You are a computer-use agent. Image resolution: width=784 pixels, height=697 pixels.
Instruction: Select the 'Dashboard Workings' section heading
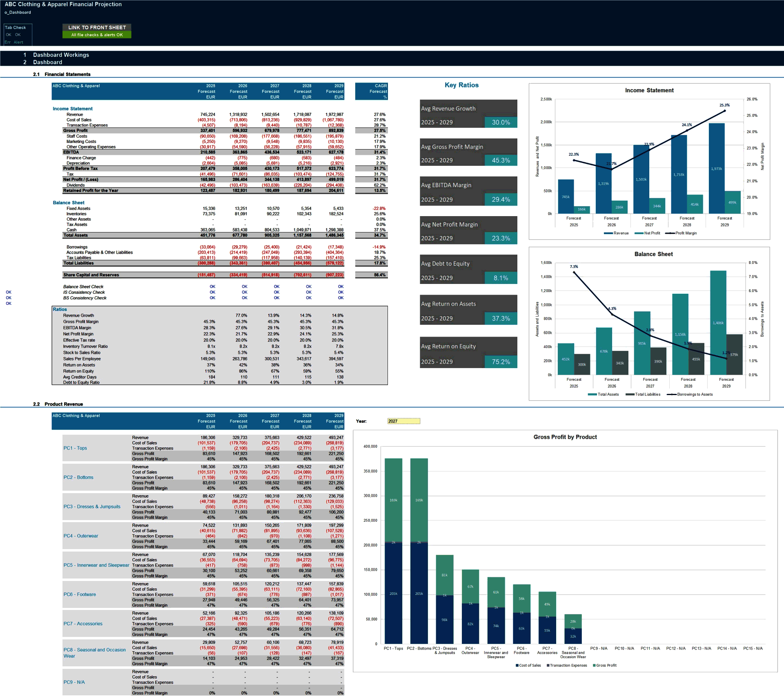[61, 55]
